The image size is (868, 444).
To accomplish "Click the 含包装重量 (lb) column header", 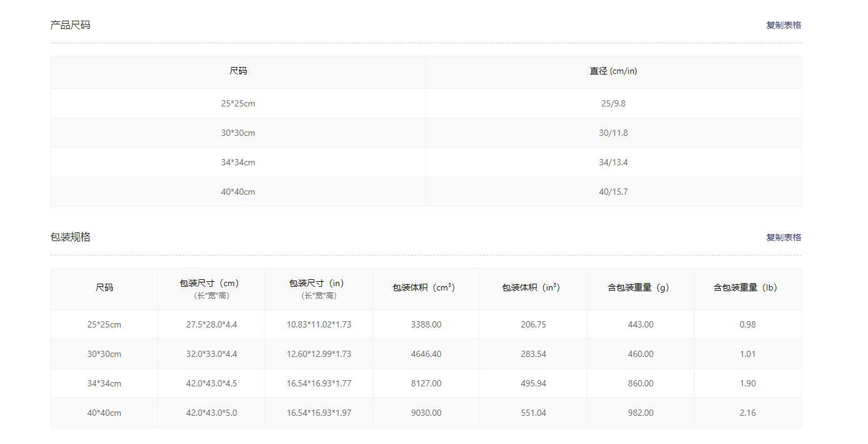I will click(x=747, y=289).
